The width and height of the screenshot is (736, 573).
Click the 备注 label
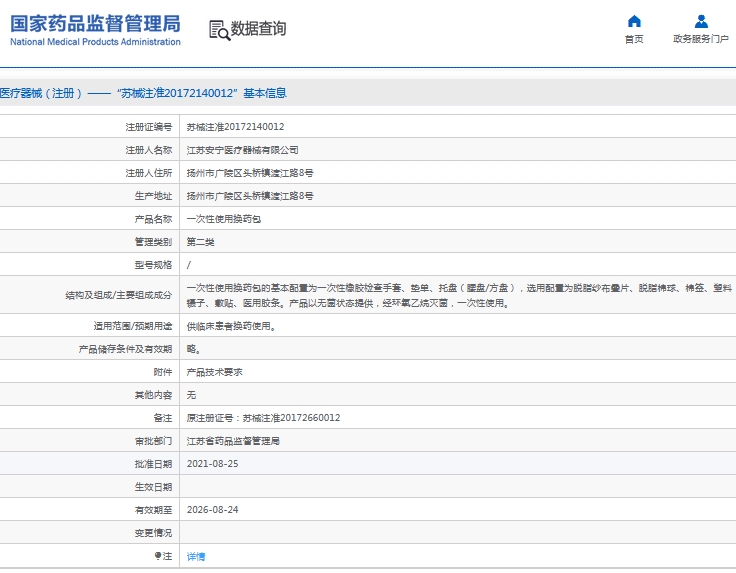pyautogui.click(x=163, y=418)
